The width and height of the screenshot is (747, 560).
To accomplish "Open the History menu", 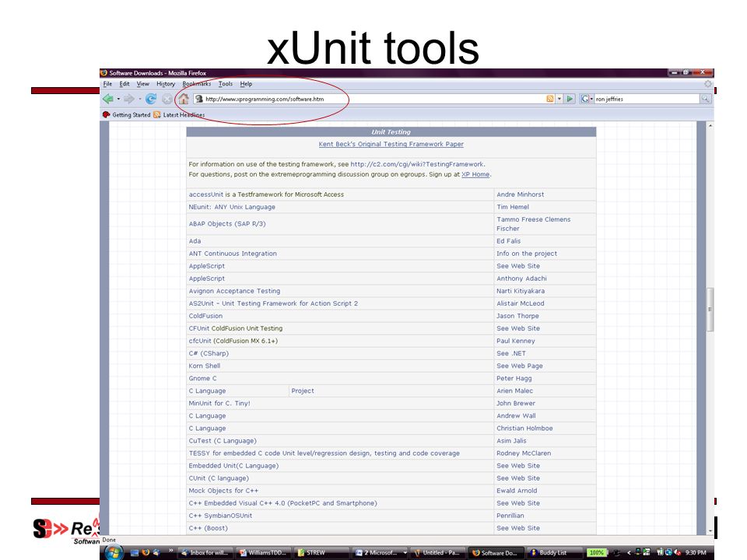I will pyautogui.click(x=166, y=84).
